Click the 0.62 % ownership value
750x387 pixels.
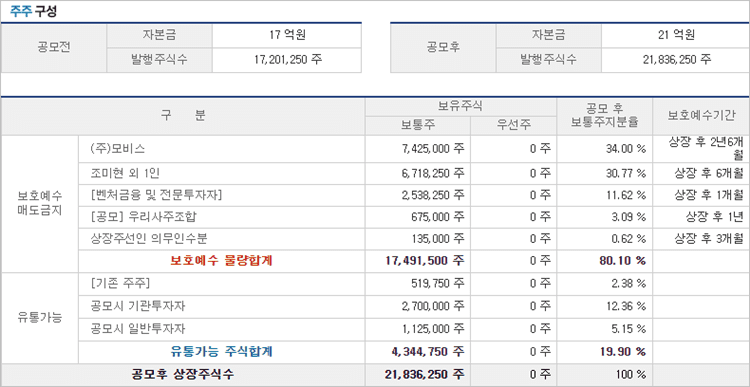(628, 239)
